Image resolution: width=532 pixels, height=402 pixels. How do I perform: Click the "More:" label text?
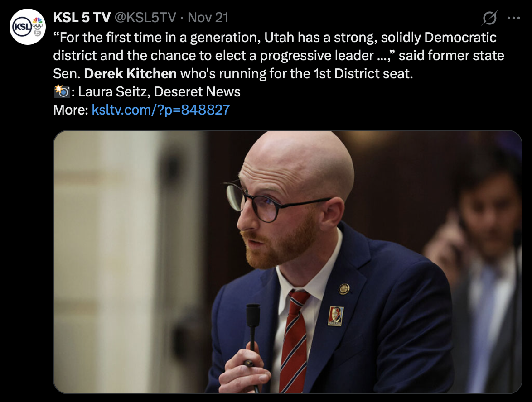pos(71,110)
